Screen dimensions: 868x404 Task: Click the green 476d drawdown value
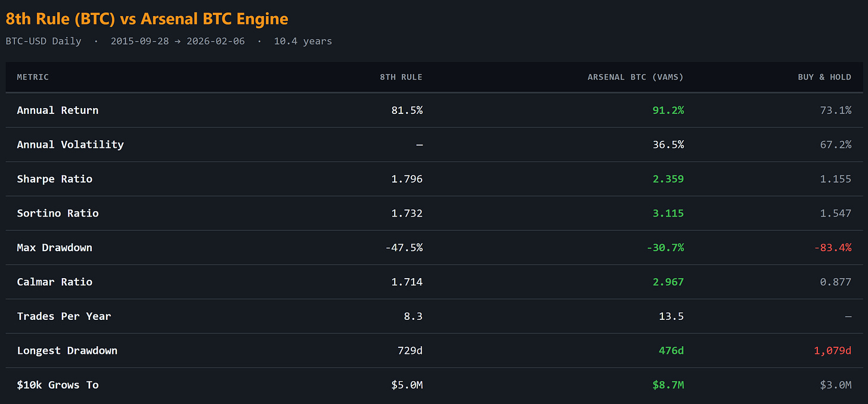pos(671,350)
